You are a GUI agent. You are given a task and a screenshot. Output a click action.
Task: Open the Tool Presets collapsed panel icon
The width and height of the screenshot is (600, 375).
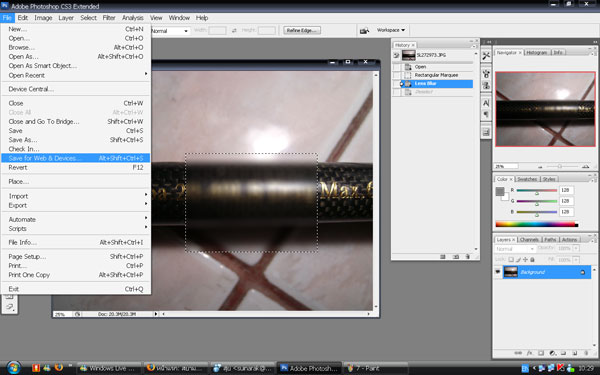point(486,56)
